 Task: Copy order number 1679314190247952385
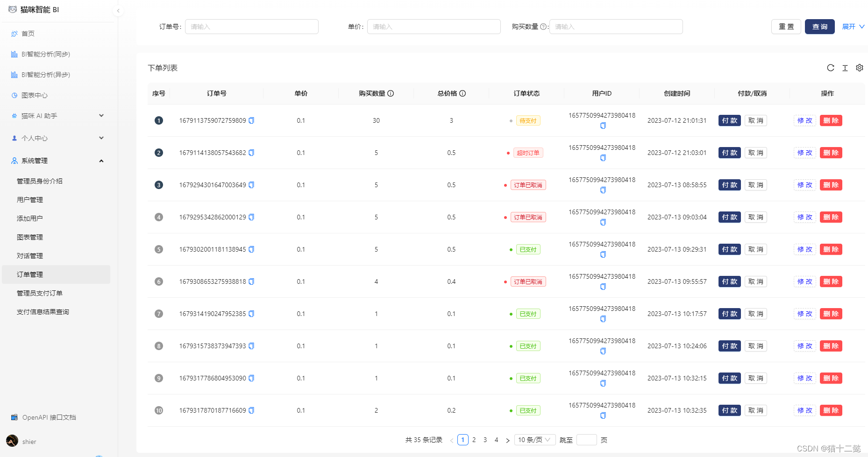click(251, 314)
